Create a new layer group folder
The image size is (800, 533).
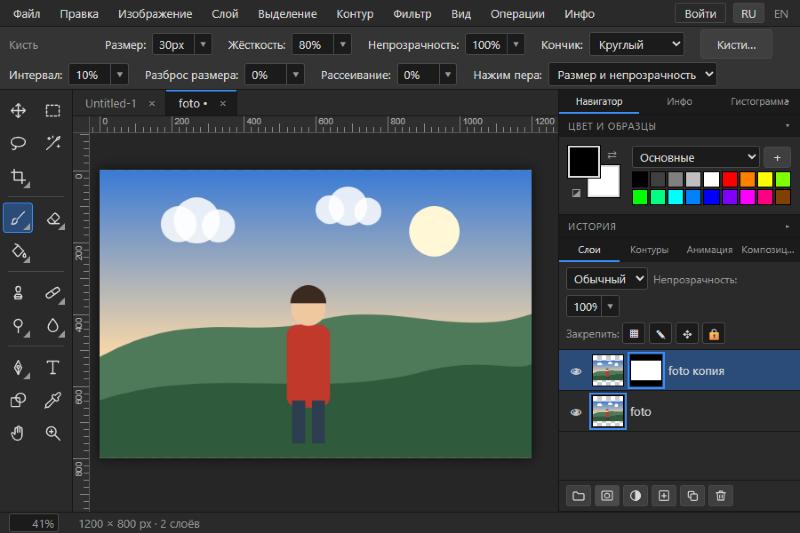(579, 496)
